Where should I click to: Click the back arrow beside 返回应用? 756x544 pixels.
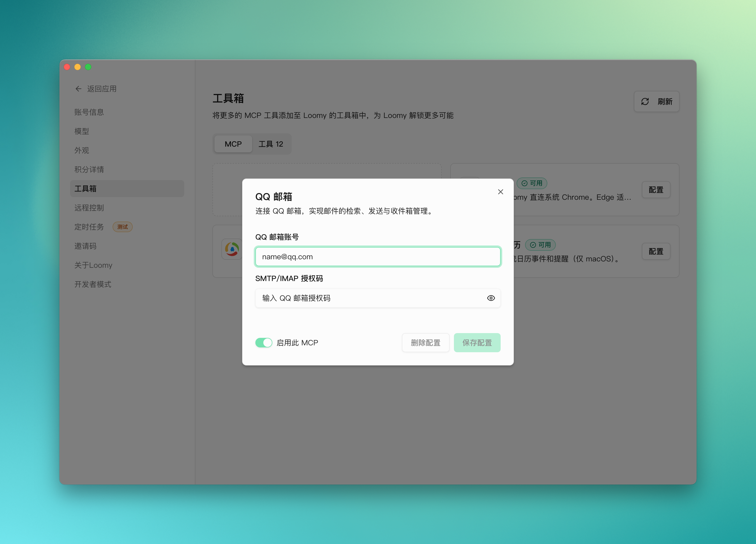(78, 88)
